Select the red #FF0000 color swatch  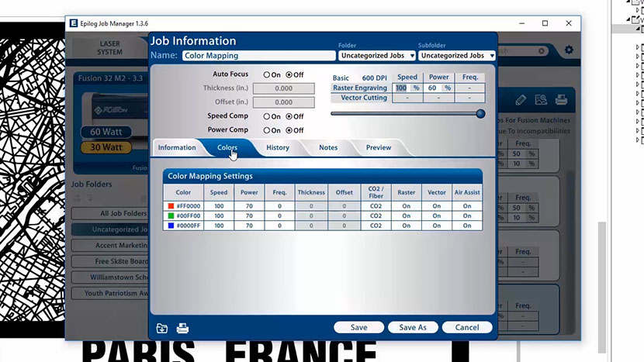(171, 206)
